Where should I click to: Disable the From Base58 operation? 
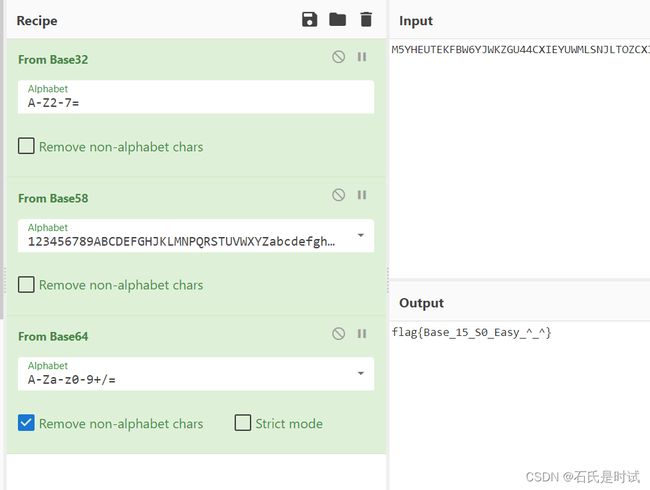click(x=338, y=195)
